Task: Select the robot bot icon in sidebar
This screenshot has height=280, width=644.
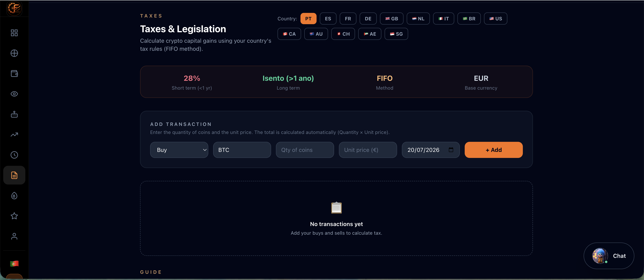Action: click(14, 114)
